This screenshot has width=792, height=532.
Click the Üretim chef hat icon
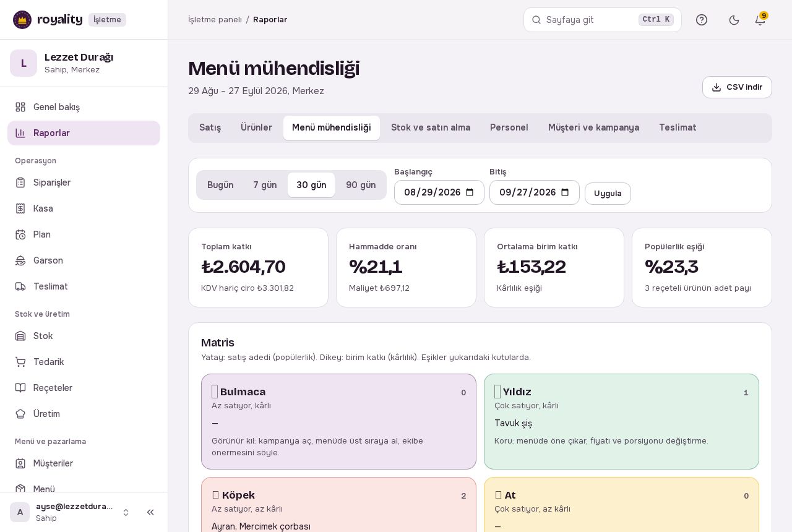pyautogui.click(x=20, y=414)
